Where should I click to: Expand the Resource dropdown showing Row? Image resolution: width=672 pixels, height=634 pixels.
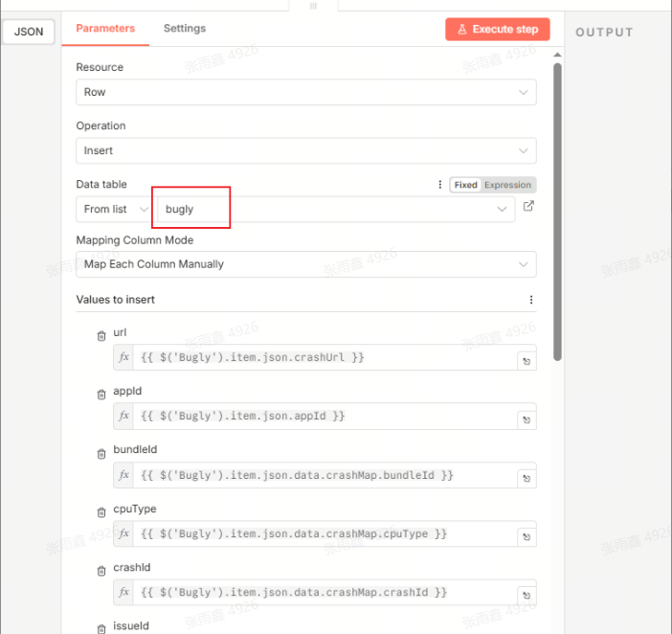coord(305,92)
